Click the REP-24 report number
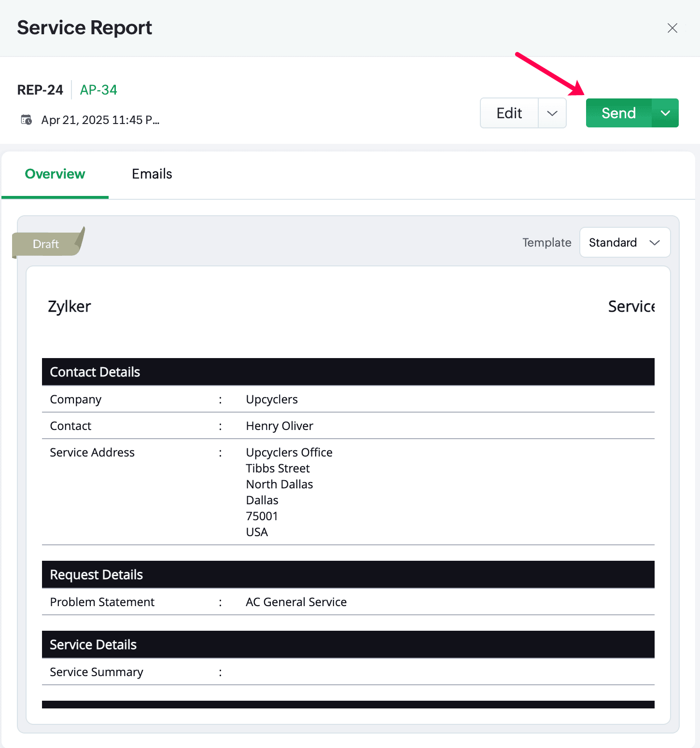Screen dimensions: 700x748 click(40, 90)
